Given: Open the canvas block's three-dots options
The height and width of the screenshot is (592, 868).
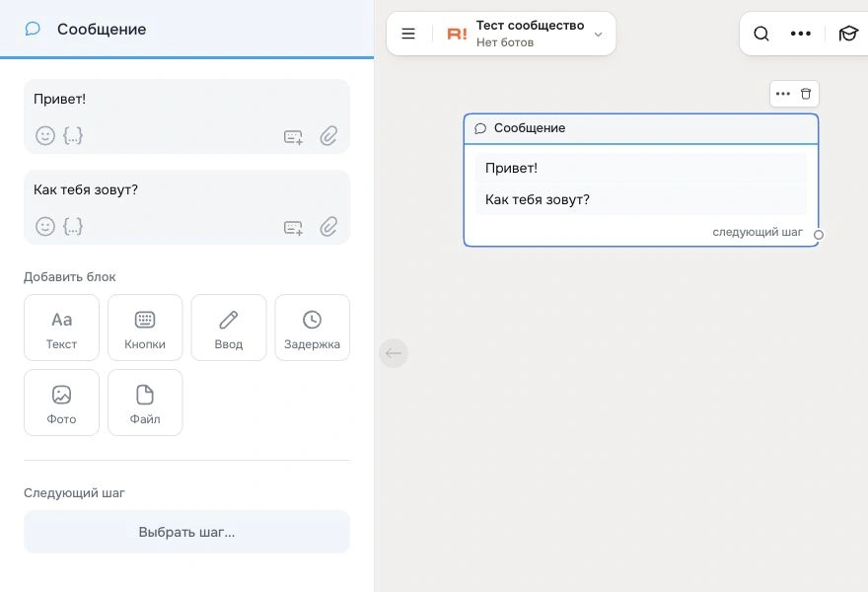Looking at the screenshot, I should [783, 94].
